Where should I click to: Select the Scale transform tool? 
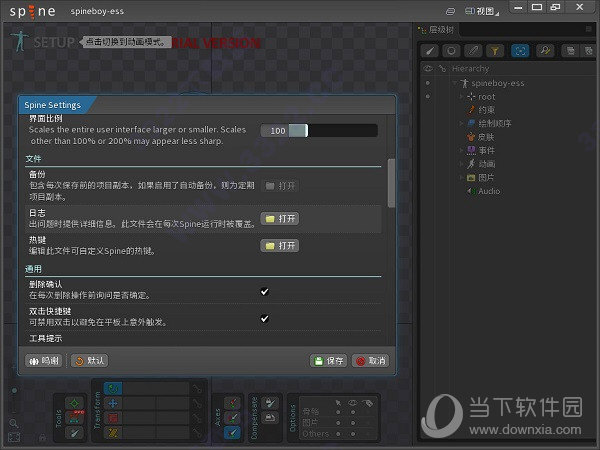[x=113, y=418]
